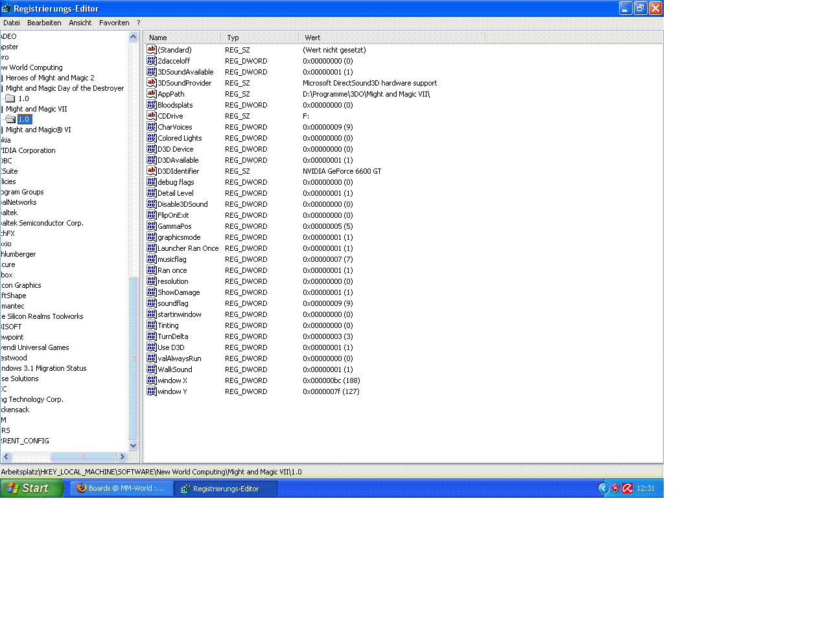Select the New World Computing tree key
840x630 pixels.
(32, 67)
